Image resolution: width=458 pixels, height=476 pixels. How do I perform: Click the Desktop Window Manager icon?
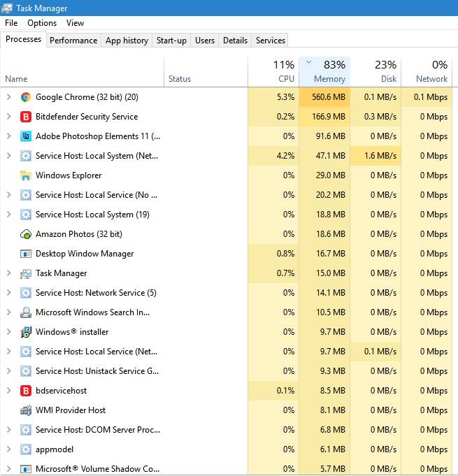coord(26,254)
